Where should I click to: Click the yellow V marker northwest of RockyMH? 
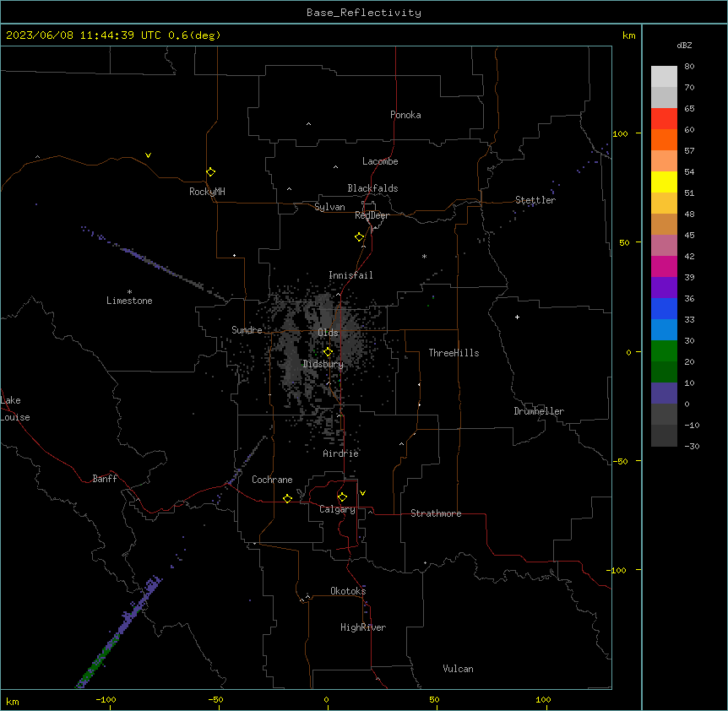pyautogui.click(x=148, y=155)
